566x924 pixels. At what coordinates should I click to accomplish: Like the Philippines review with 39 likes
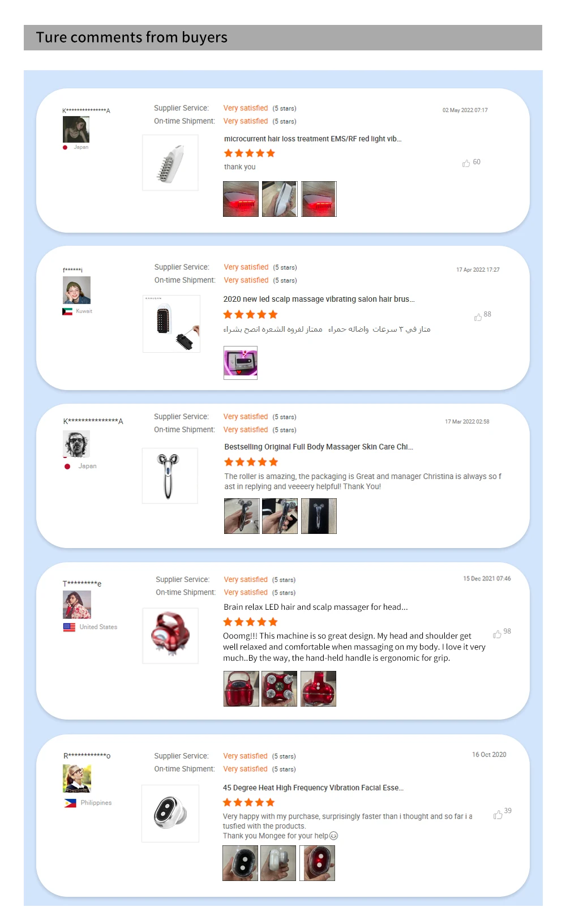coord(498,814)
